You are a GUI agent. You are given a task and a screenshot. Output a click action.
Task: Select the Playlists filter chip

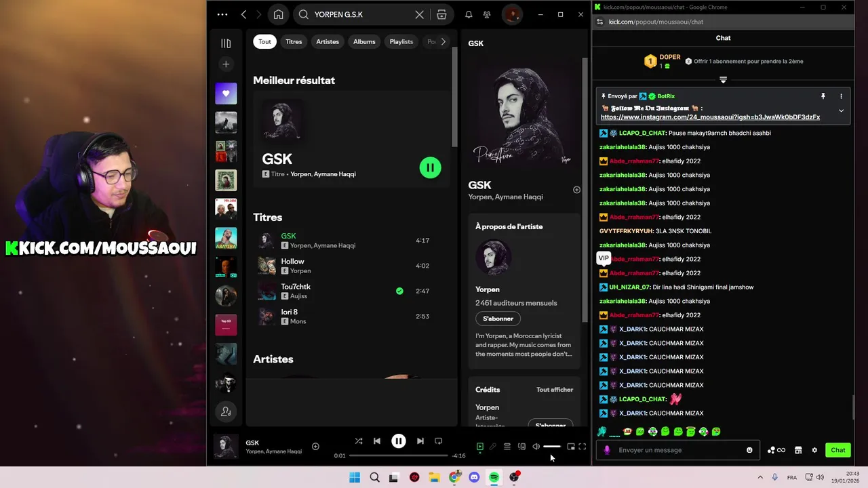point(401,41)
